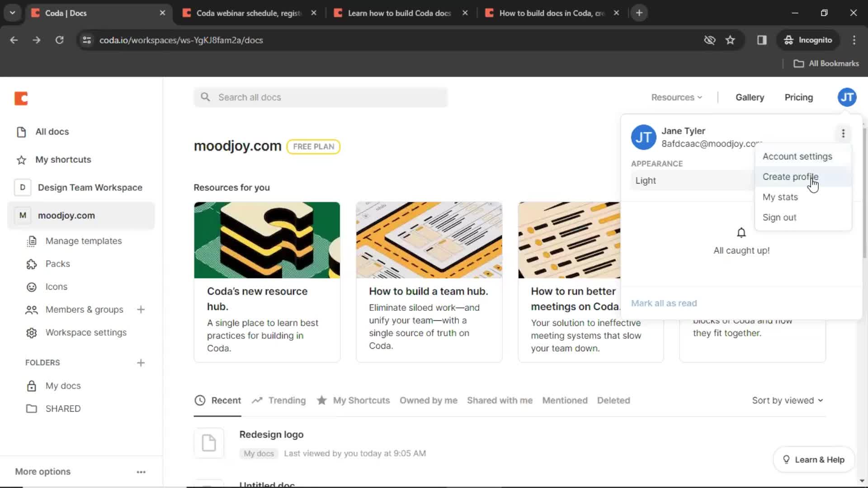
Task: Open Sort by viewed dropdown
Action: click(787, 400)
